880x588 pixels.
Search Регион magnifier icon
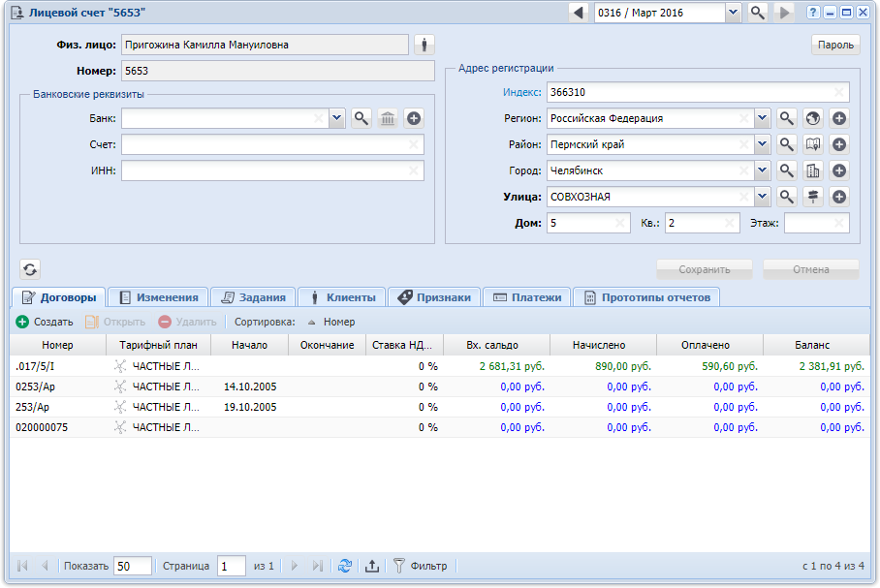[x=786, y=118]
